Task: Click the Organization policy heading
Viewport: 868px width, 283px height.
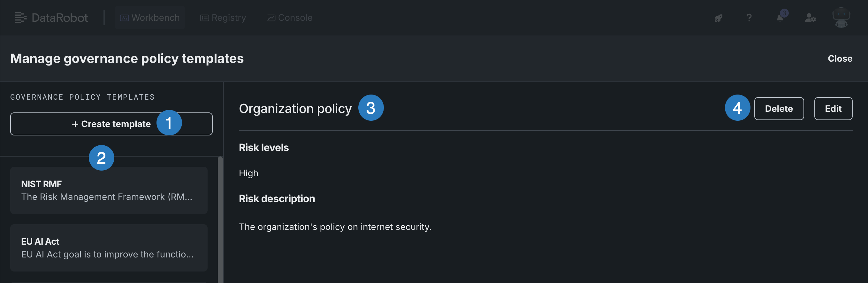Action: point(295,109)
